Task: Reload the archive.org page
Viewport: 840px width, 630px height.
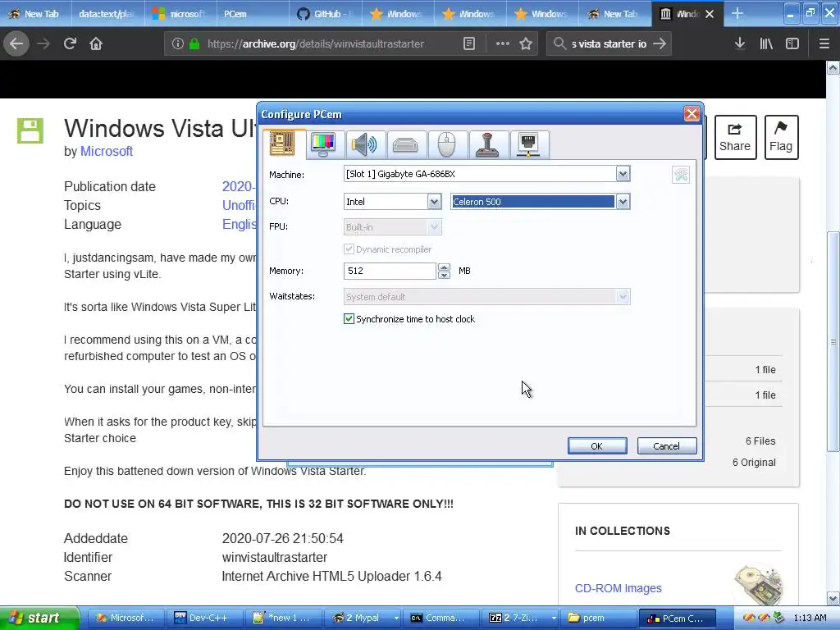Action: click(70, 44)
